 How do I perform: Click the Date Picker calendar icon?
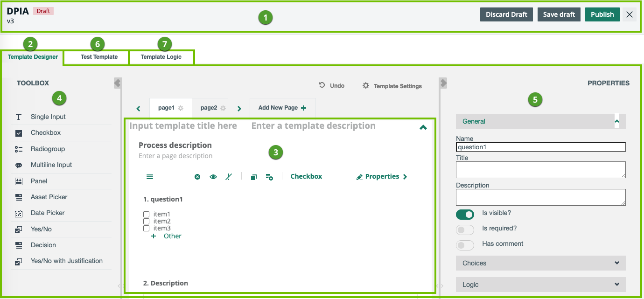(x=19, y=213)
